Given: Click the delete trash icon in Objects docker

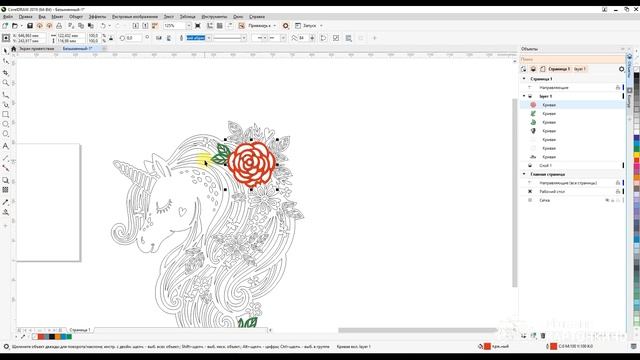Looking at the screenshot, I should click(x=543, y=336).
